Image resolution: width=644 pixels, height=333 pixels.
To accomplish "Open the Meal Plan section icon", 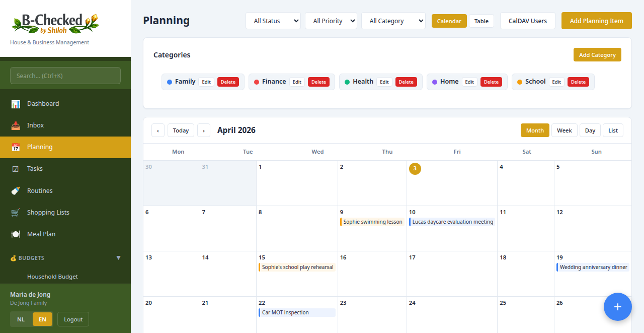I will point(17,234).
